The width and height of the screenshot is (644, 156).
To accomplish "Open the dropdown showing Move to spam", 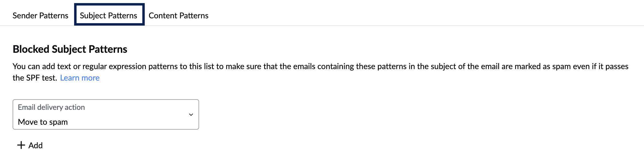I will click(106, 114).
